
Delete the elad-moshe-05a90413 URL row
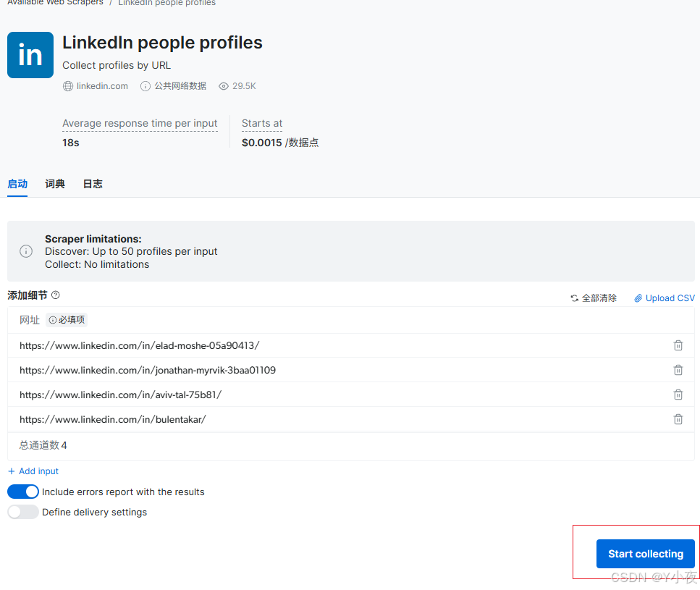tap(678, 345)
